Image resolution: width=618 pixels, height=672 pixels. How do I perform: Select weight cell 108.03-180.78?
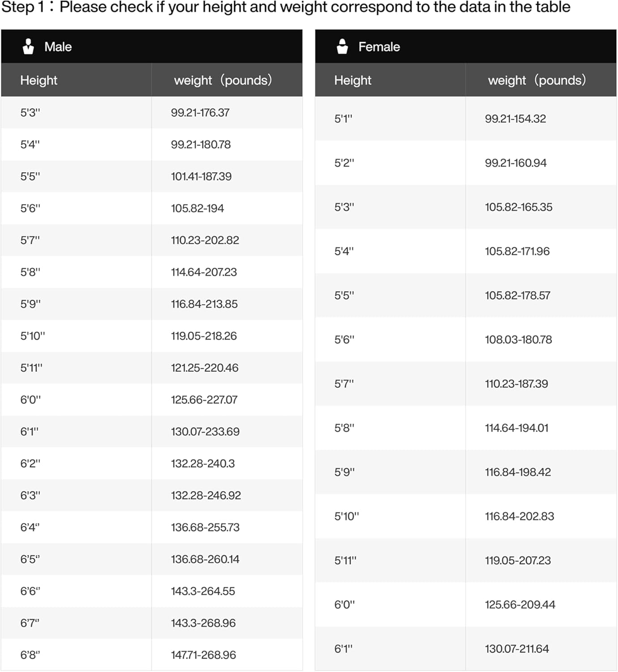click(x=518, y=340)
